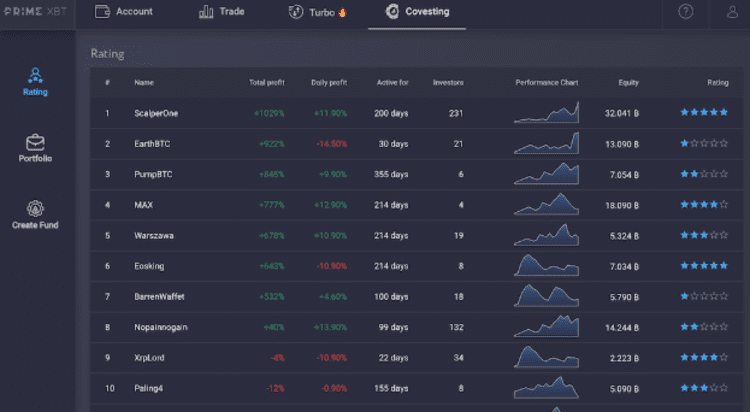The height and width of the screenshot is (412, 750).
Task: Open the user profile icon
Action: 732,12
